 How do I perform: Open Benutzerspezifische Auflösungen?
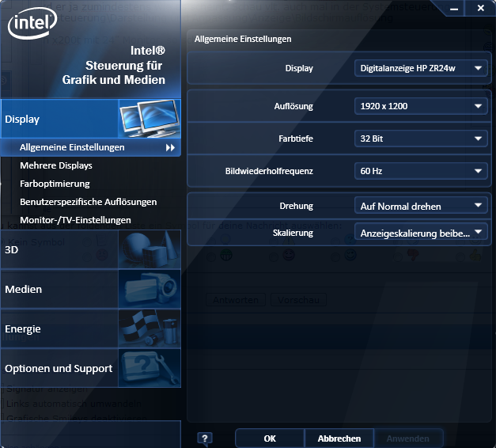[x=89, y=202]
